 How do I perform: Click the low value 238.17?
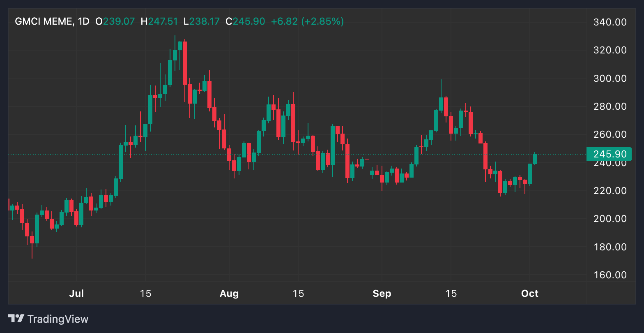click(x=204, y=21)
